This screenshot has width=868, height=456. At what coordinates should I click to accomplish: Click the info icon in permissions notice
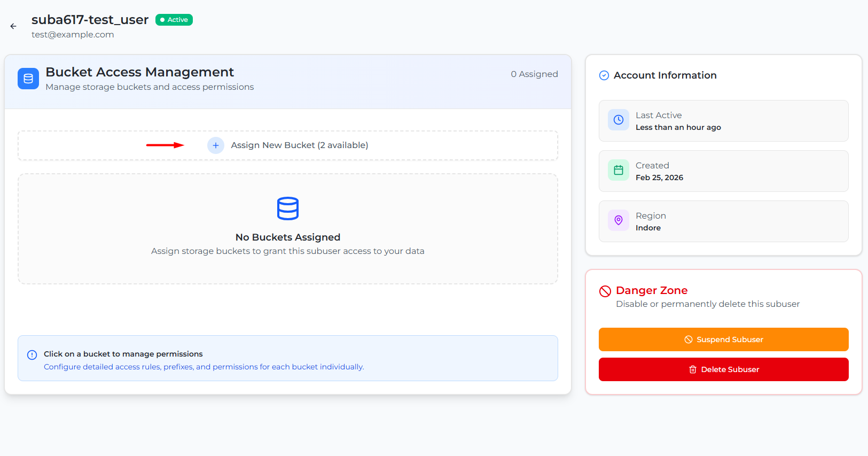click(32, 355)
